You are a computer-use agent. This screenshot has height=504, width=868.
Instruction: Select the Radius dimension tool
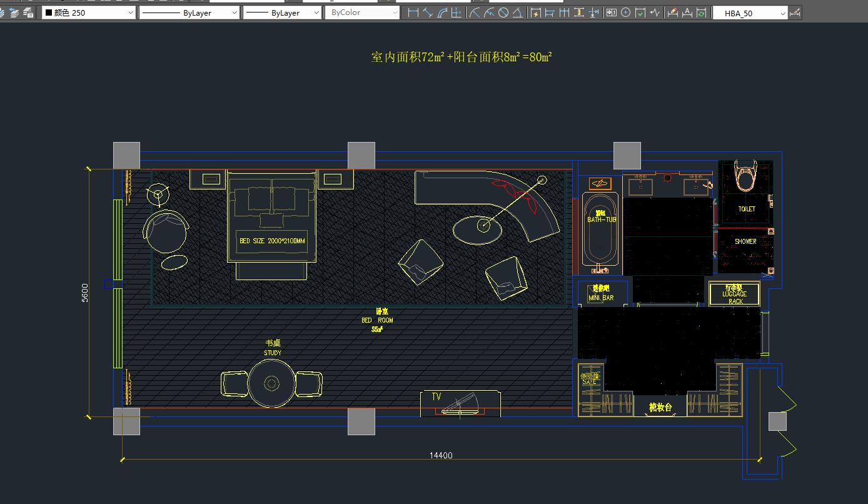[475, 13]
